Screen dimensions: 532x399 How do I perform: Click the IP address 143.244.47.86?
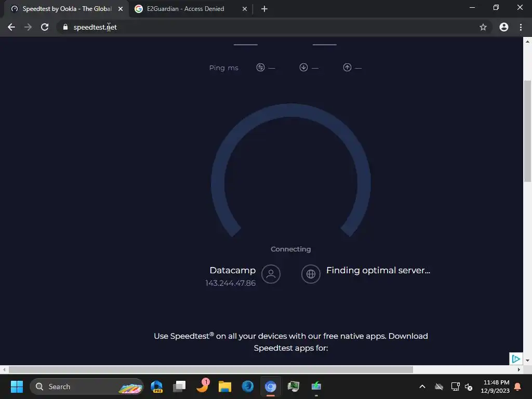coord(230,283)
